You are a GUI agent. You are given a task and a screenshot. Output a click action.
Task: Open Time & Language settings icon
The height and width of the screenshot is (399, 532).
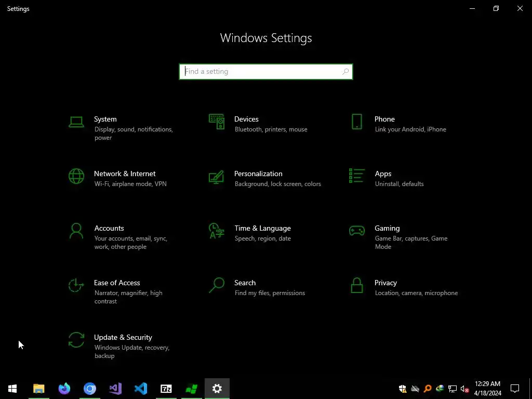pos(217,231)
